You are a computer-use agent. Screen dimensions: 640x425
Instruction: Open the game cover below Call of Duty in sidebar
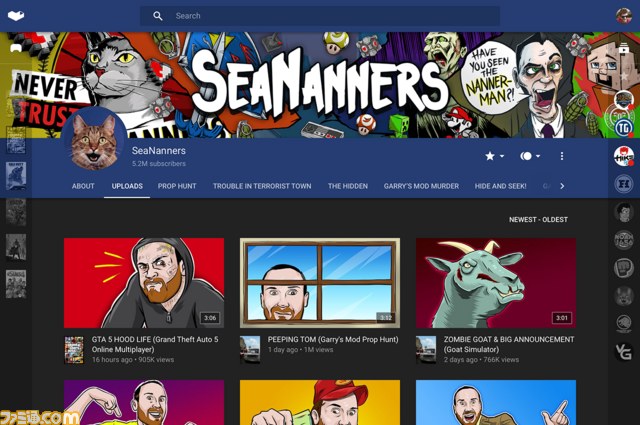[16, 212]
